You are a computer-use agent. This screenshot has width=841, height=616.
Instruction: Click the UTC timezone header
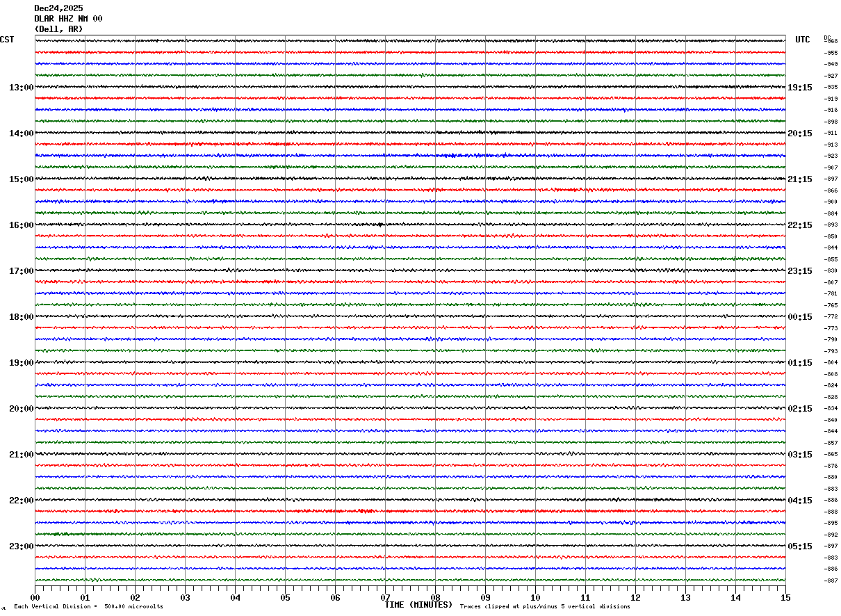[803, 40]
